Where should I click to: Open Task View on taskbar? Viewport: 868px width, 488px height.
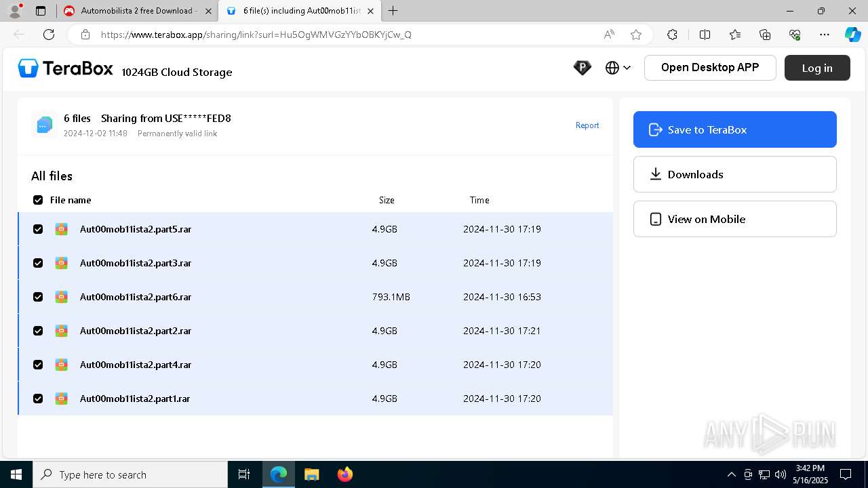click(x=244, y=474)
